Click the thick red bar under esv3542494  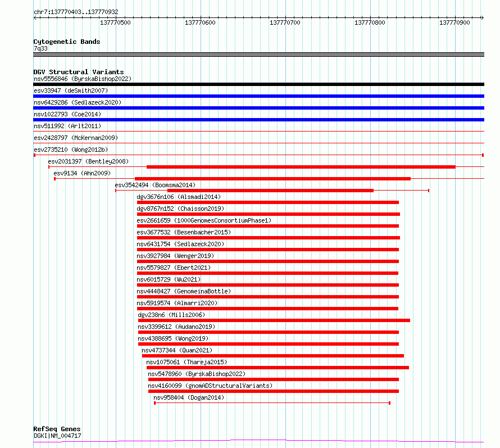click(270, 191)
